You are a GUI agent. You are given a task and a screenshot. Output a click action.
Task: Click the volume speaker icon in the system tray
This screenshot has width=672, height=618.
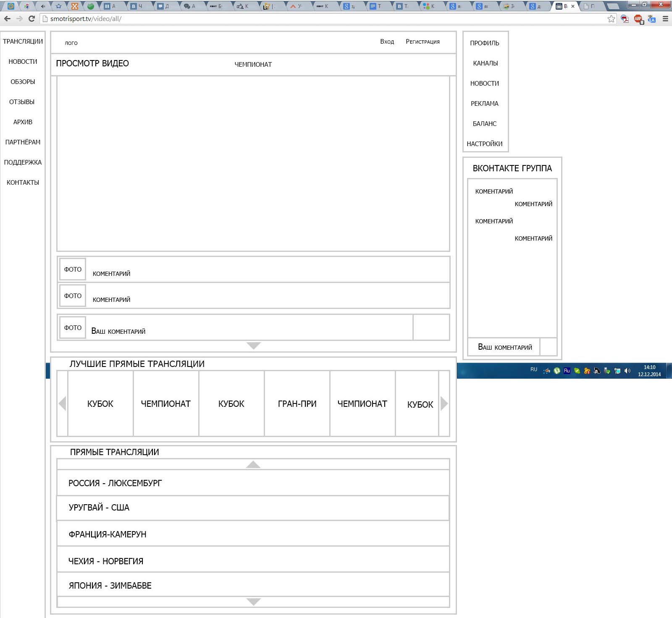point(627,371)
